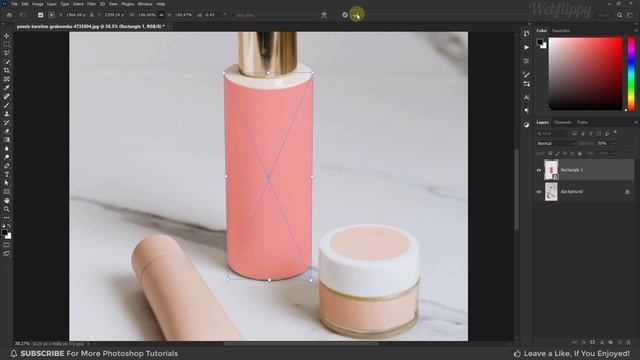640x360 pixels.
Task: Select the Eraser tool
Action: 7,131
